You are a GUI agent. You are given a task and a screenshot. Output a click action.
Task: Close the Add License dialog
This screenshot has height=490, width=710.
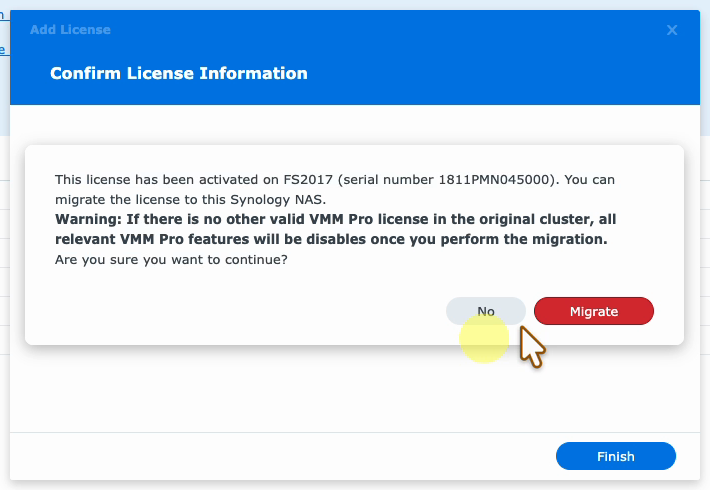pyautogui.click(x=672, y=30)
